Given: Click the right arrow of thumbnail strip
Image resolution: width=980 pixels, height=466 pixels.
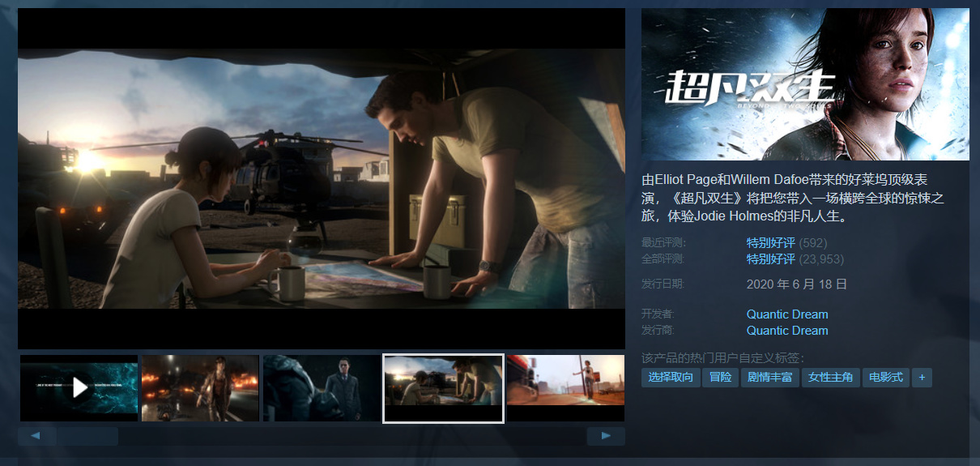Looking at the screenshot, I should click(x=606, y=436).
